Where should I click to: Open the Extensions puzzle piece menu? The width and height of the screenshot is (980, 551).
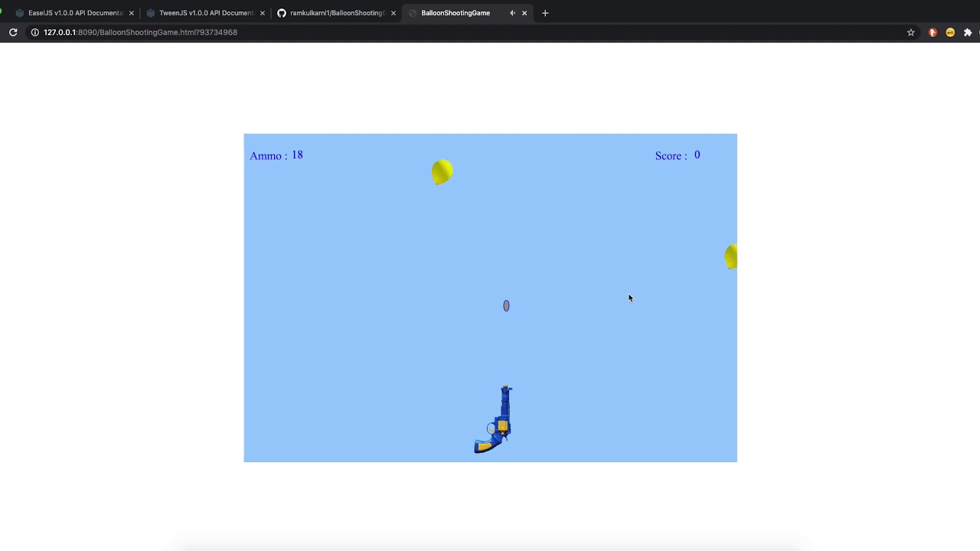[x=968, y=32]
